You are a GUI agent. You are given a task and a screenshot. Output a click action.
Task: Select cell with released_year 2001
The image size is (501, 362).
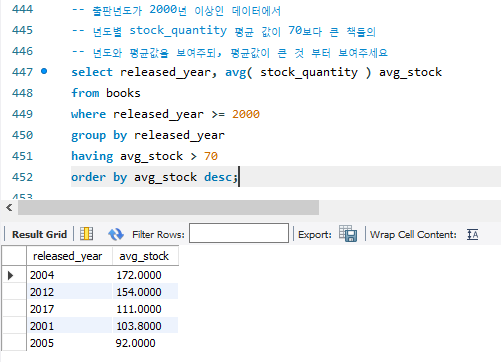[x=70, y=326]
